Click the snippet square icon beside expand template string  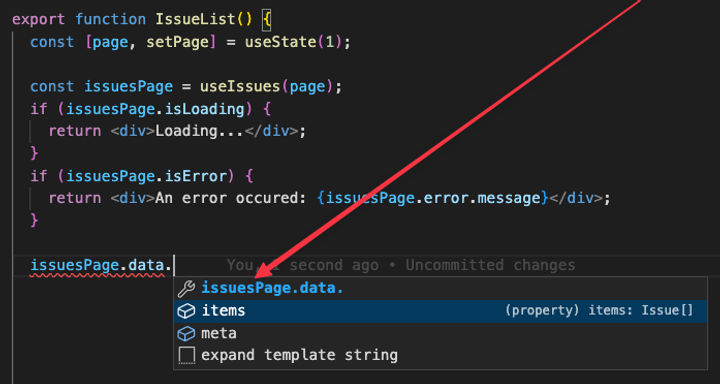click(x=186, y=356)
